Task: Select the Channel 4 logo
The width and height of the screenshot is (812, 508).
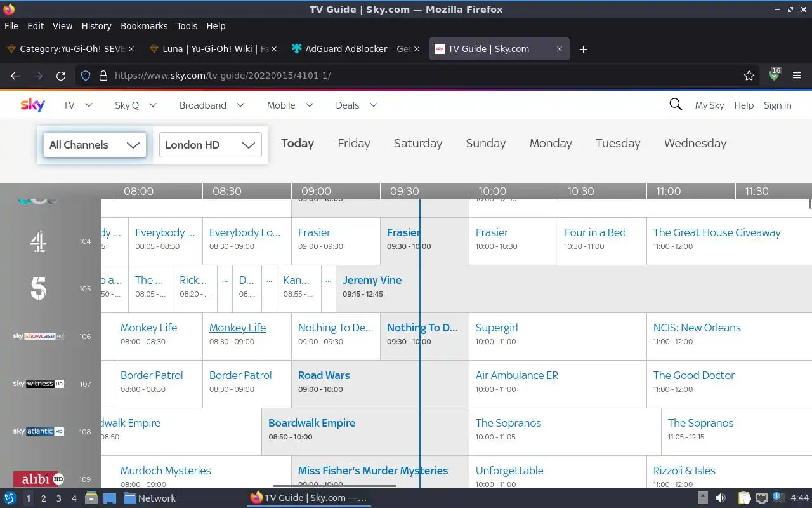Action: click(38, 241)
